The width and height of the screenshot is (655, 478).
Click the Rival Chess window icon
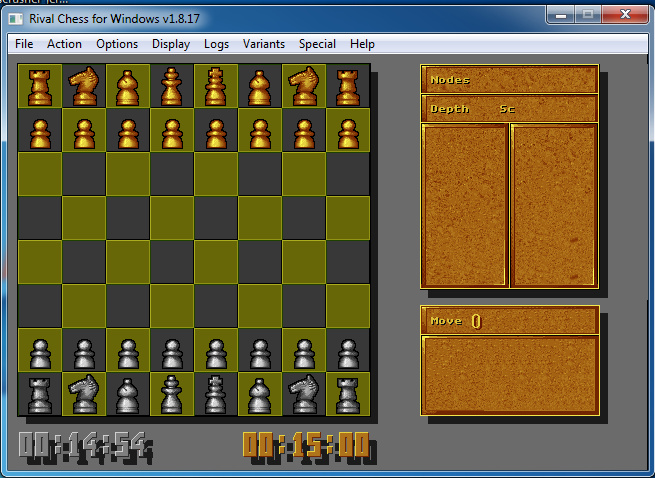16,19
